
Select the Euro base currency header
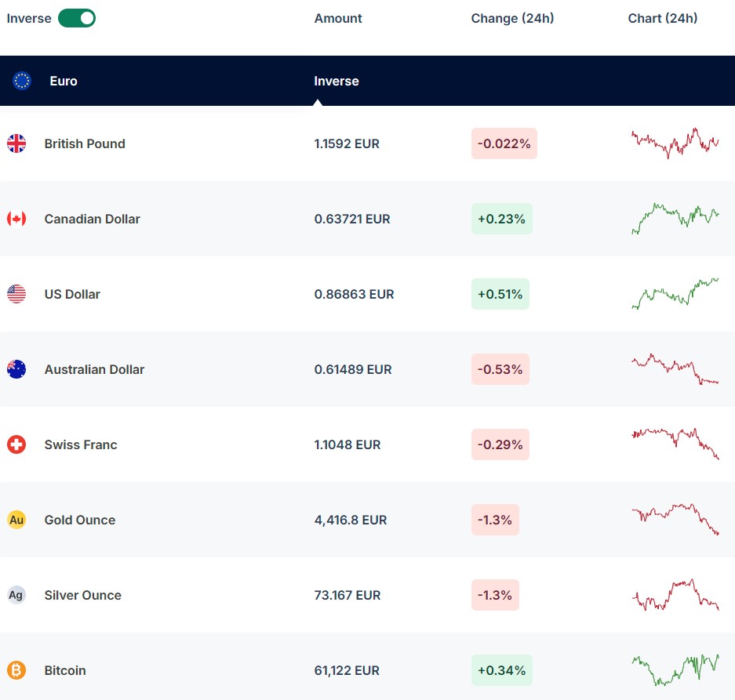[x=64, y=81]
